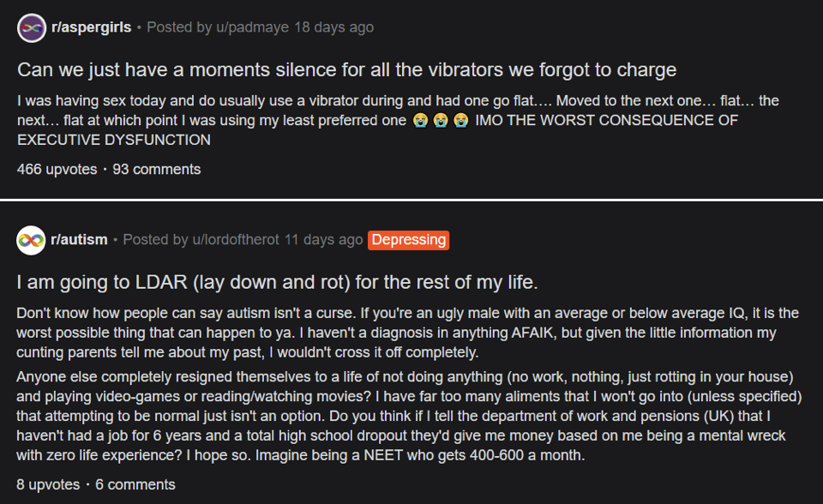Image resolution: width=823 pixels, height=504 pixels.
Task: Open the post titled 'Can we just have a moments silence'
Action: click(347, 69)
